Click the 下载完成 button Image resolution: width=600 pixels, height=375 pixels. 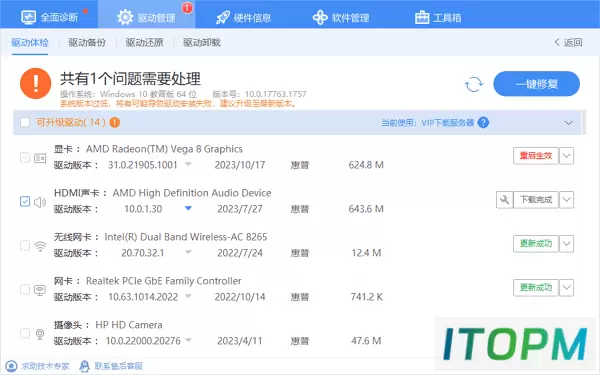coord(536,200)
